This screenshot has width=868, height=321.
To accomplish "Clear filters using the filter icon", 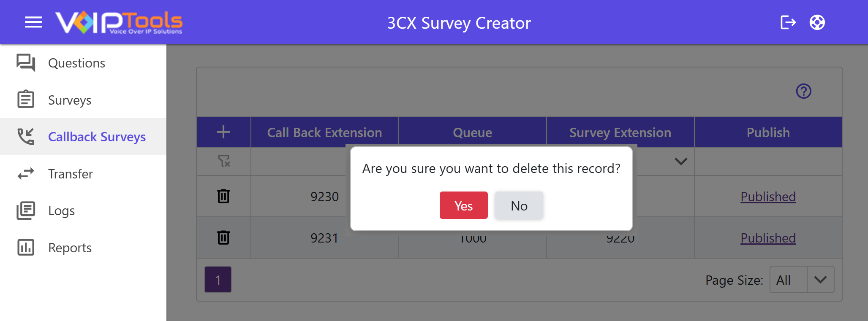I will point(223,161).
